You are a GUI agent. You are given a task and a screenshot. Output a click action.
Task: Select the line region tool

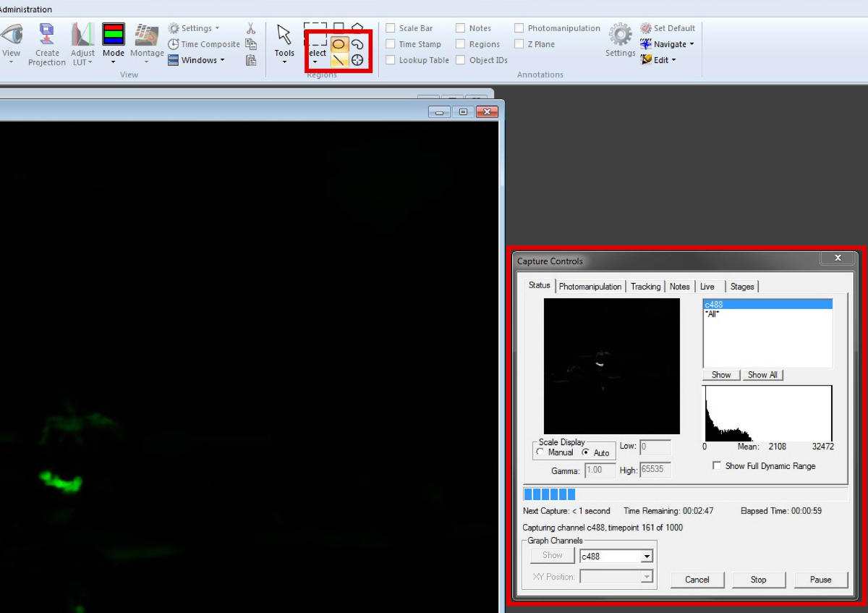coord(339,60)
